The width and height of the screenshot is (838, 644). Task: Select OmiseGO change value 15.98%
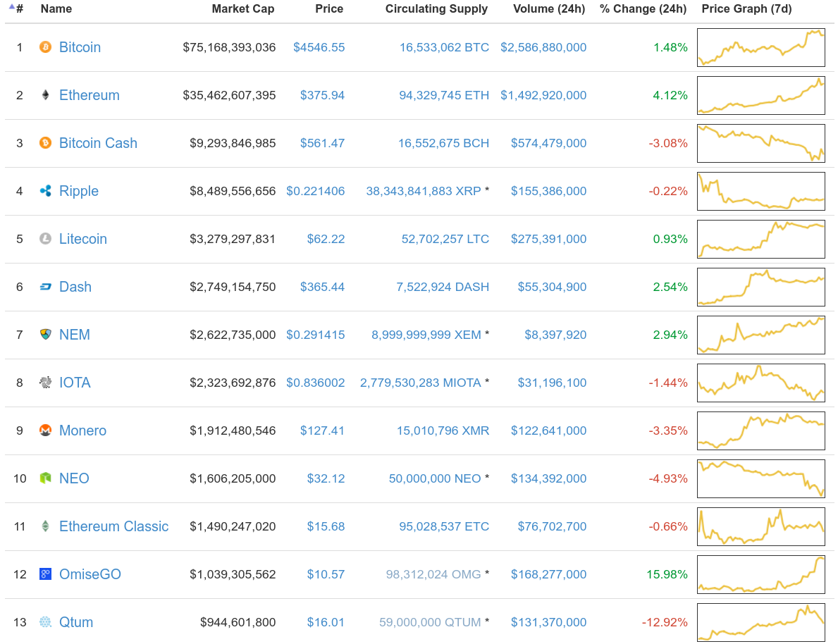667,574
